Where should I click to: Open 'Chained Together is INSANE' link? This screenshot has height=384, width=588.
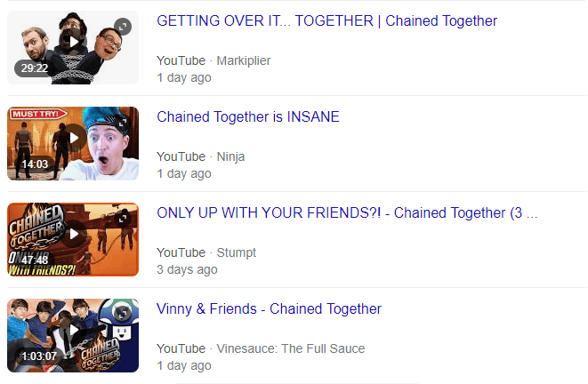pyautogui.click(x=248, y=116)
